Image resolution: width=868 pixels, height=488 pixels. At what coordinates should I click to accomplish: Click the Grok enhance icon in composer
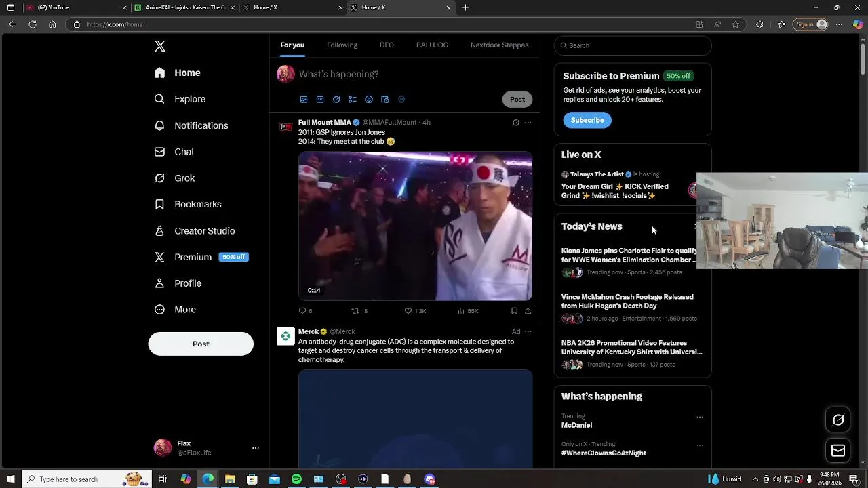(336, 100)
